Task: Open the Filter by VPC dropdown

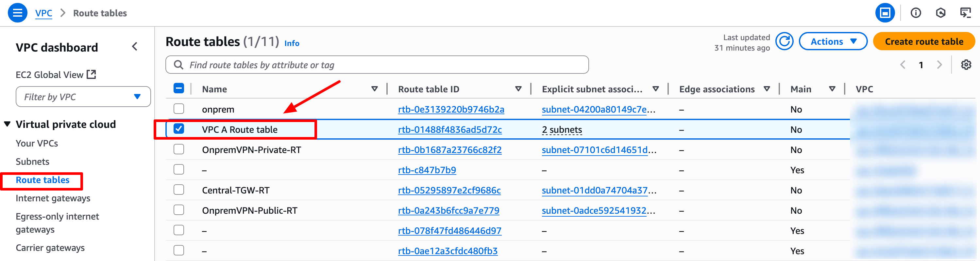Action: (83, 97)
